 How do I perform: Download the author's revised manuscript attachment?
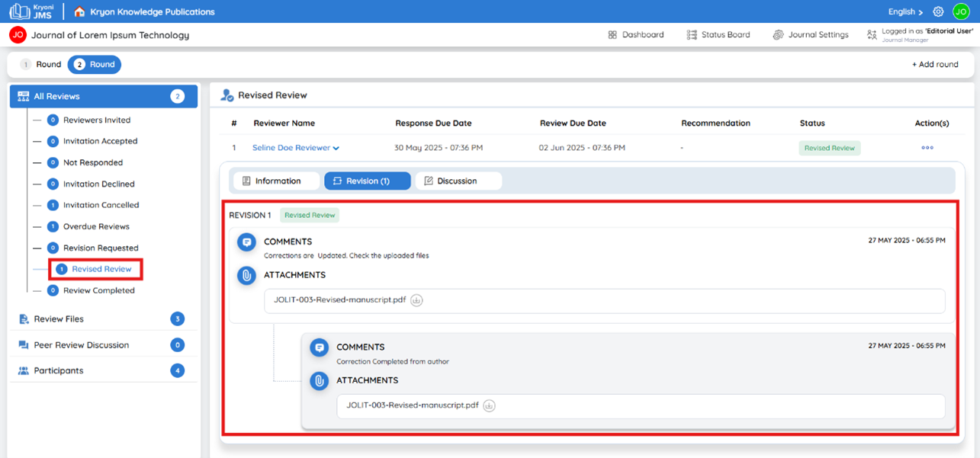coord(490,405)
